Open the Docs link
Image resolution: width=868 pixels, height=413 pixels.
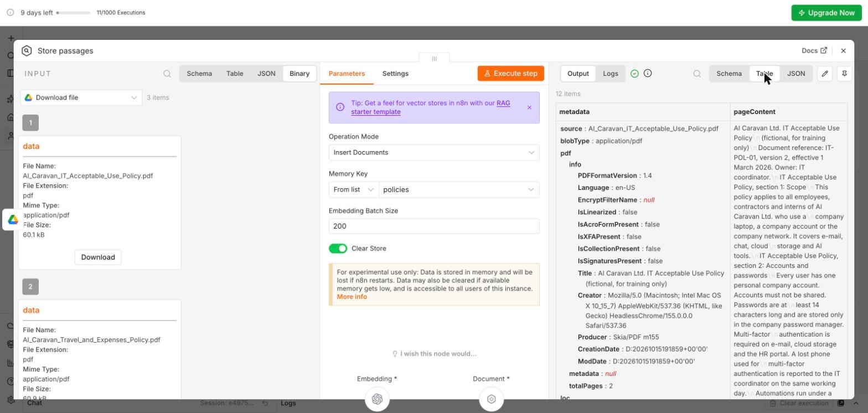point(814,50)
